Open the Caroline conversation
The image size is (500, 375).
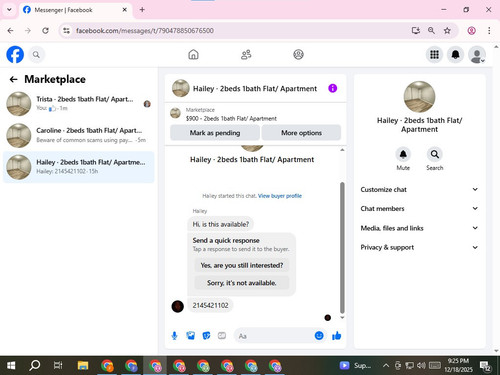pos(79,135)
